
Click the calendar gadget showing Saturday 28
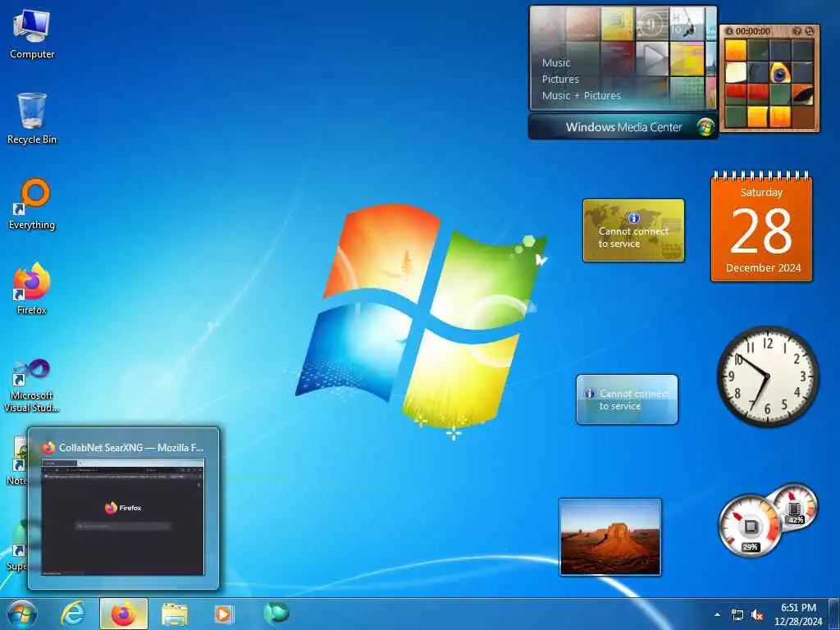point(761,227)
